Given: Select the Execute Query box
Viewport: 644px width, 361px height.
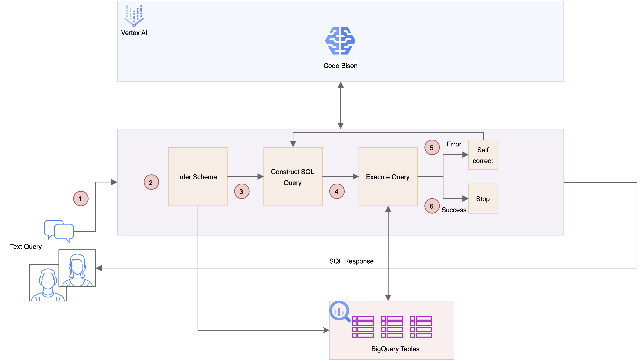Looking at the screenshot, I should pyautogui.click(x=388, y=177).
